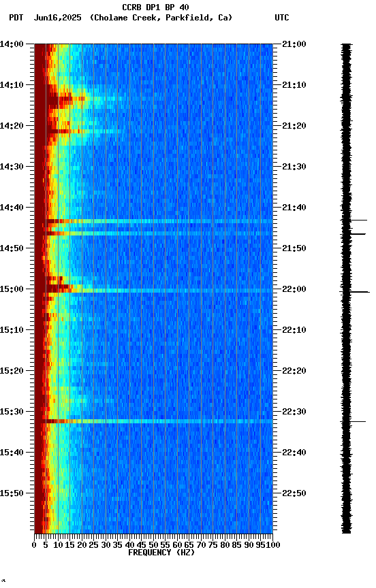Click the broadband event band near 14:46

click(153, 233)
